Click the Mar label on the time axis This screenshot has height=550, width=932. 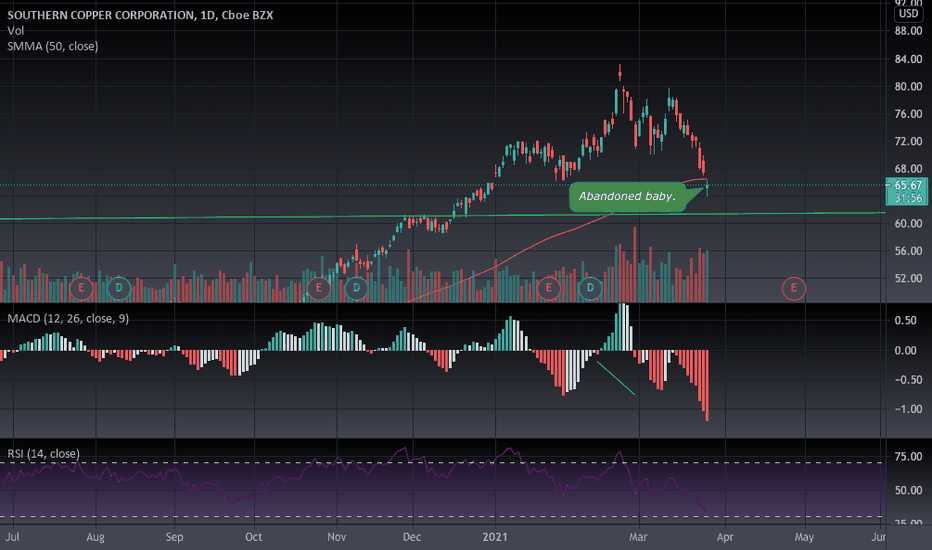tap(638, 537)
